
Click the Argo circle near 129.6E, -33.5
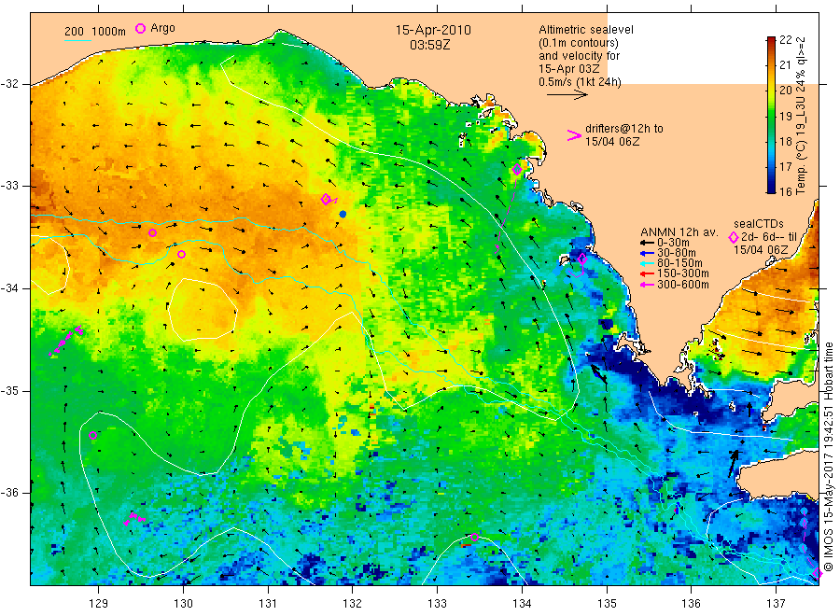point(153,233)
